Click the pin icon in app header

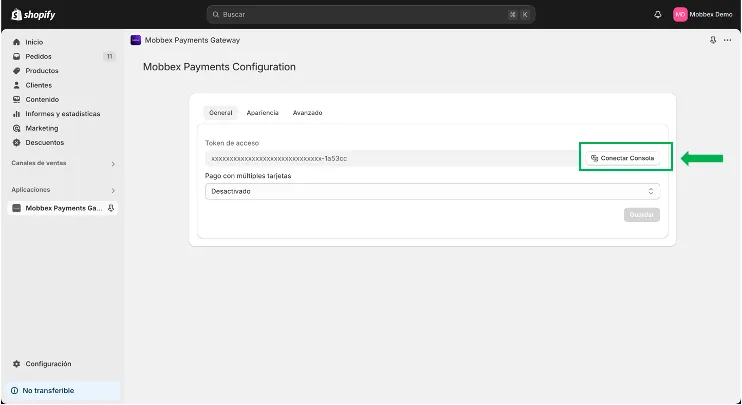click(713, 40)
